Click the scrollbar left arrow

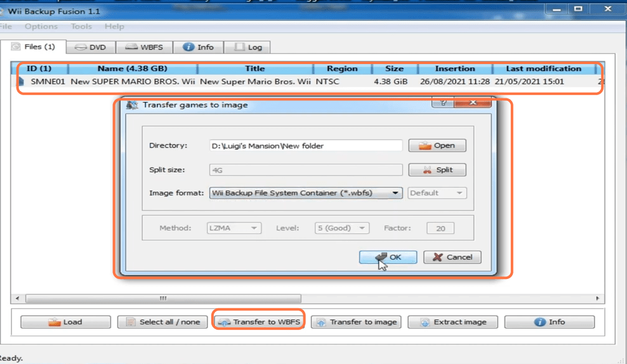[x=17, y=299]
